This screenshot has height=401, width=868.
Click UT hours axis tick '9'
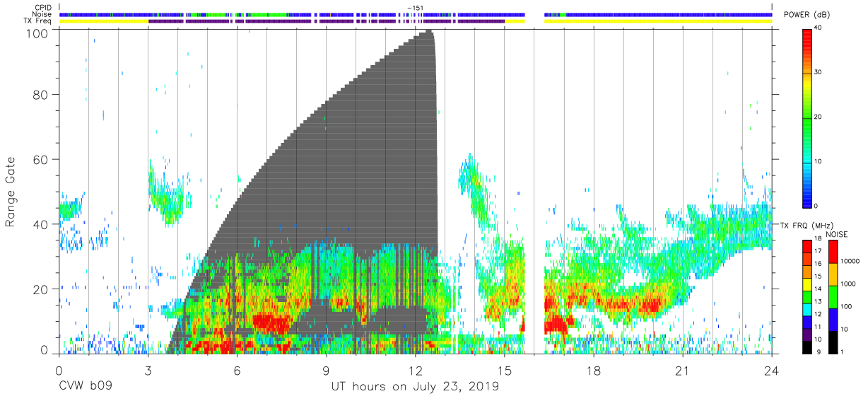(x=326, y=370)
